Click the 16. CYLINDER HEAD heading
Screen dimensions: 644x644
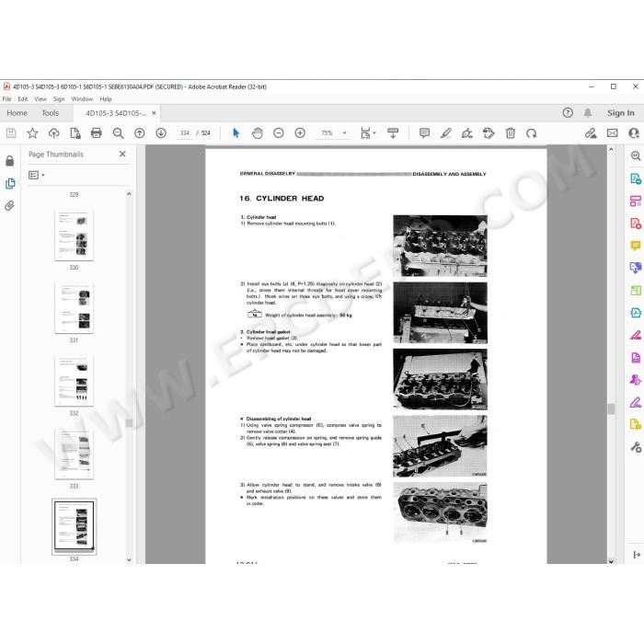click(282, 199)
